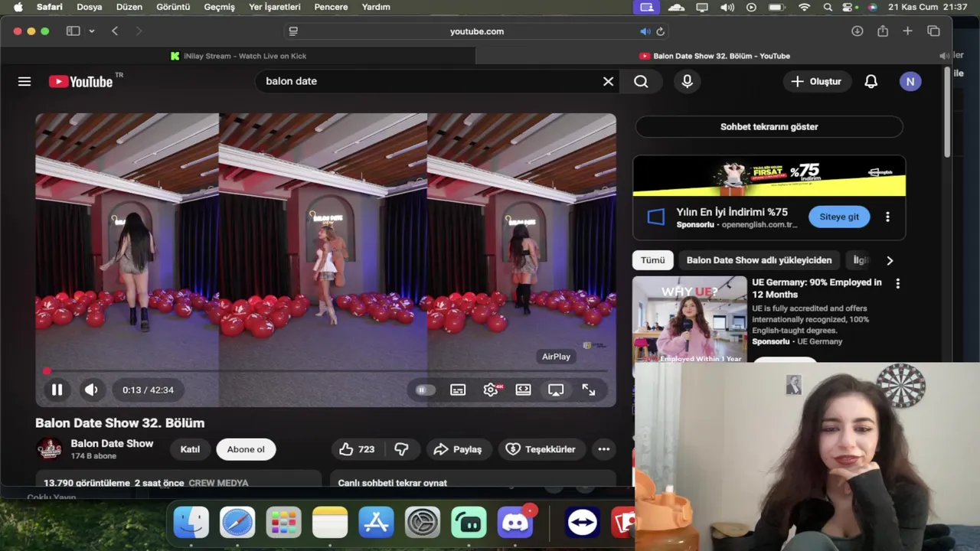Viewport: 980px width, 551px height.
Task: Share the video via Paylaş
Action: click(458, 449)
